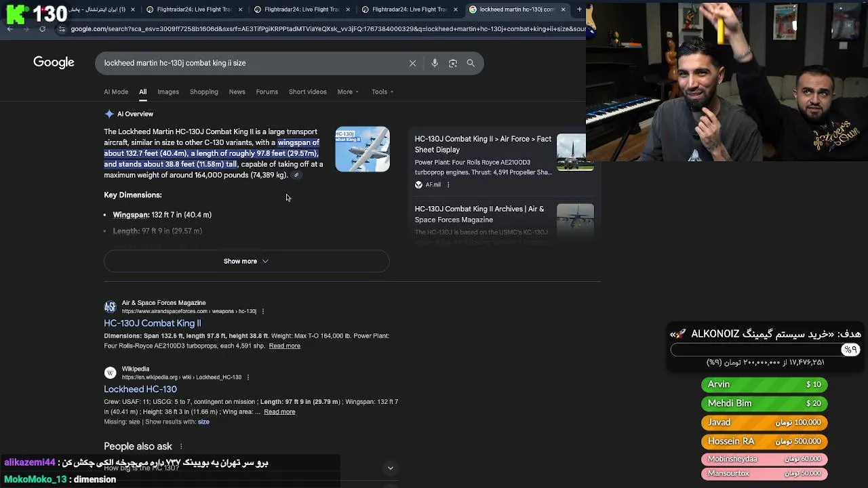Image resolution: width=868 pixels, height=488 pixels.
Task: Open HC-130J Combat King II Archives link
Action: coord(479,214)
